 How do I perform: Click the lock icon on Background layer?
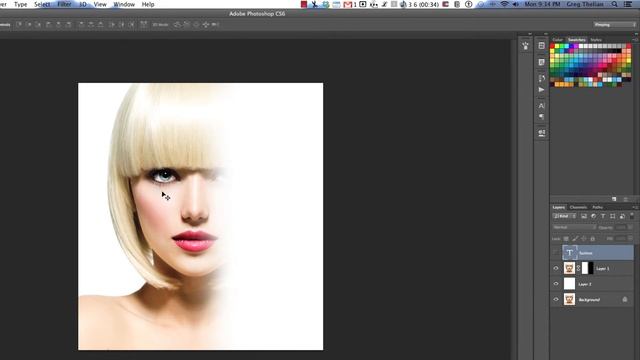(x=624, y=300)
